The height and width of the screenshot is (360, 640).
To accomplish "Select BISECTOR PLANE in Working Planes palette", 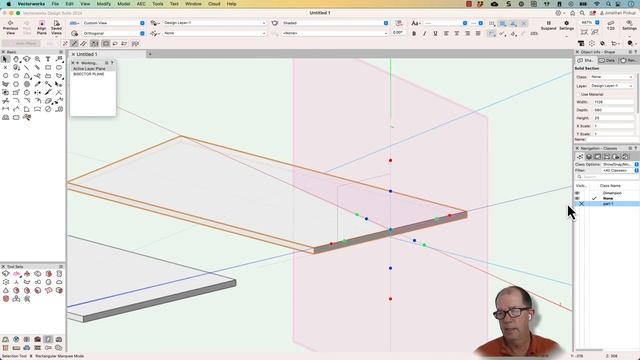I will 93,74.
